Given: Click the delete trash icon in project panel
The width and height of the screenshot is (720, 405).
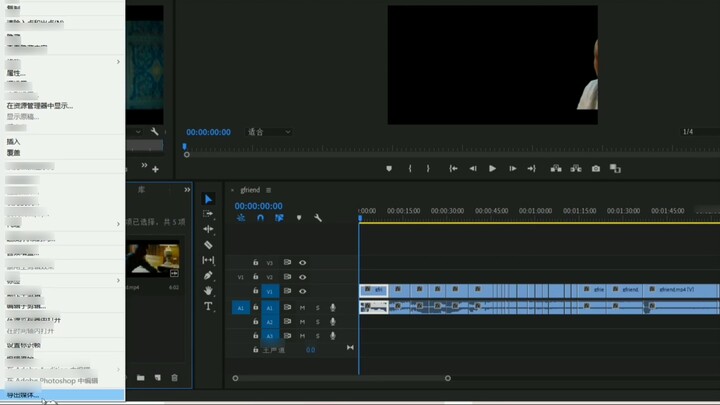Looking at the screenshot, I should 174,378.
